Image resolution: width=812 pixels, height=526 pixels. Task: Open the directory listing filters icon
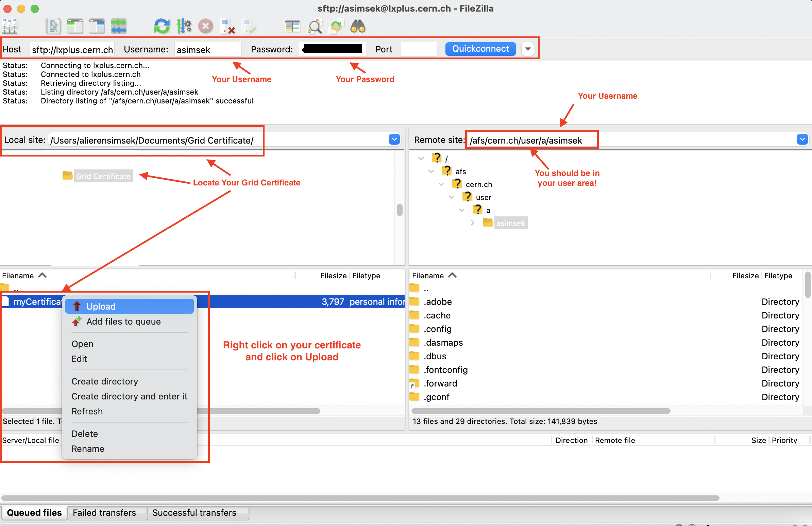(x=292, y=26)
